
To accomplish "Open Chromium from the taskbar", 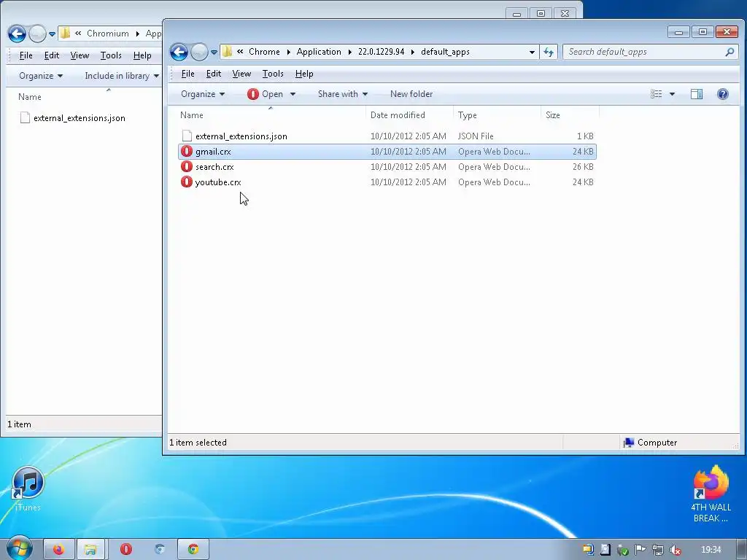I will 160,550.
